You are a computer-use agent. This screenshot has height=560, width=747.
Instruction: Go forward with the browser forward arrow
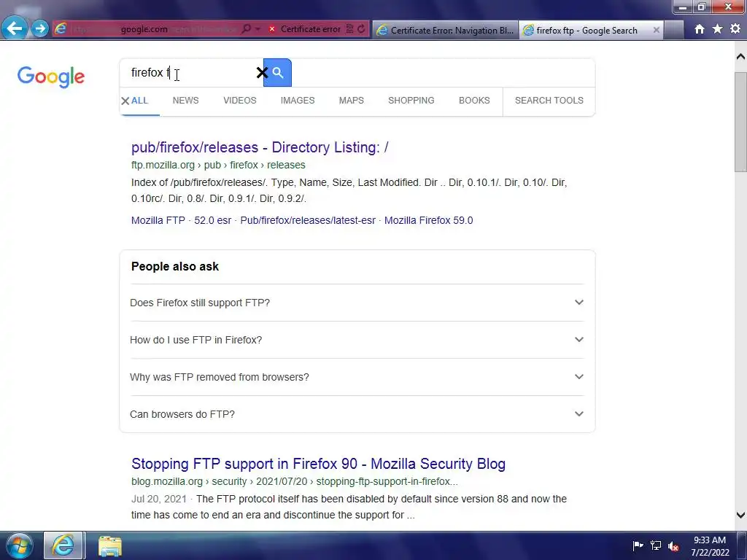[x=40, y=28]
